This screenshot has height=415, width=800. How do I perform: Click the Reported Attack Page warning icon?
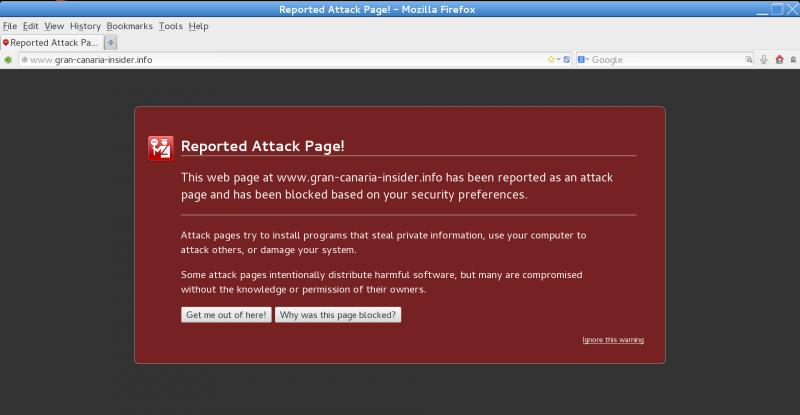(x=160, y=147)
